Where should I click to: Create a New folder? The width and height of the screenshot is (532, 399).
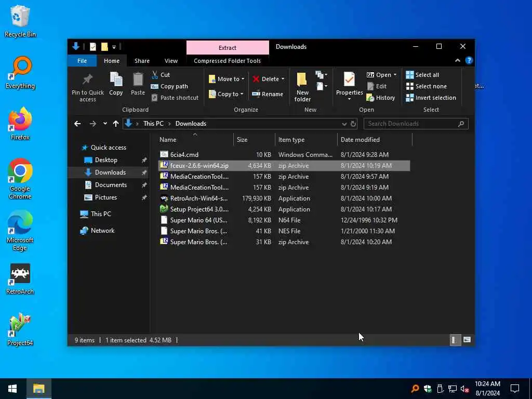(302, 87)
